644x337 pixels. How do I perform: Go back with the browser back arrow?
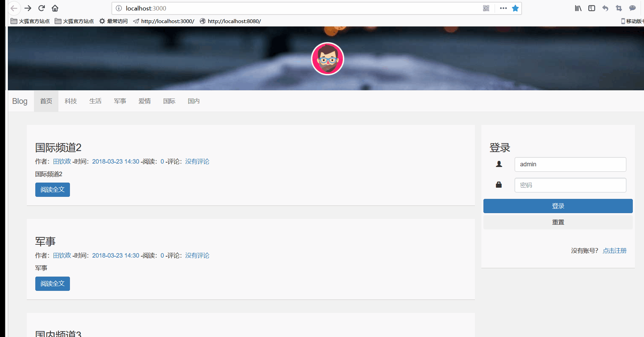(14, 8)
